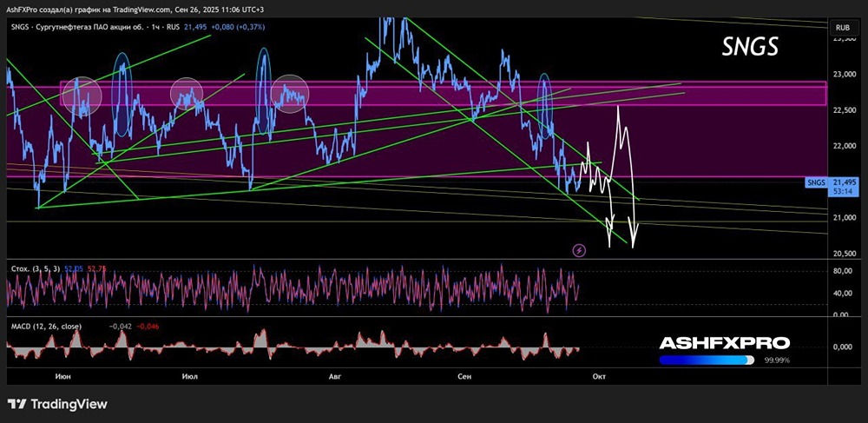This screenshot has height=423, width=868.
Task: Click the Июл month label on time axis
Action: pos(190,376)
